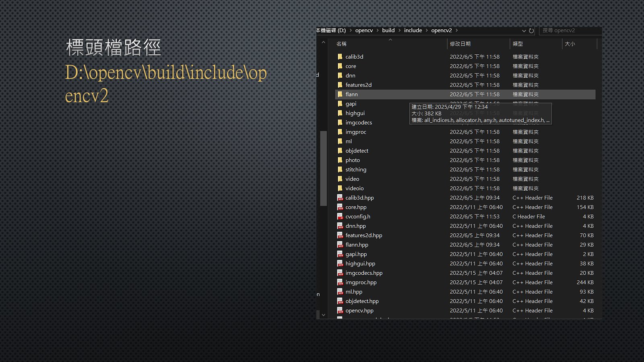The image size is (644, 362).
Task: Expand chevron after include in breadcrumb
Action: [x=427, y=31]
